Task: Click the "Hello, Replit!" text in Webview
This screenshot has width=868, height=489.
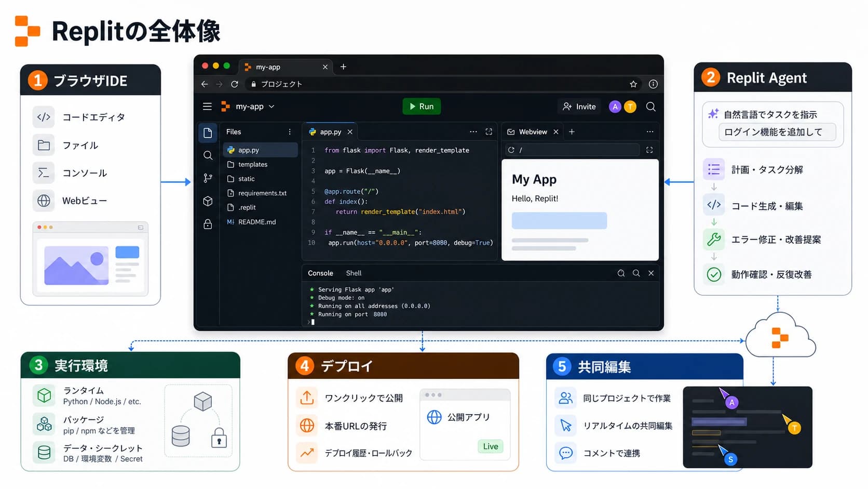Action: (x=535, y=199)
